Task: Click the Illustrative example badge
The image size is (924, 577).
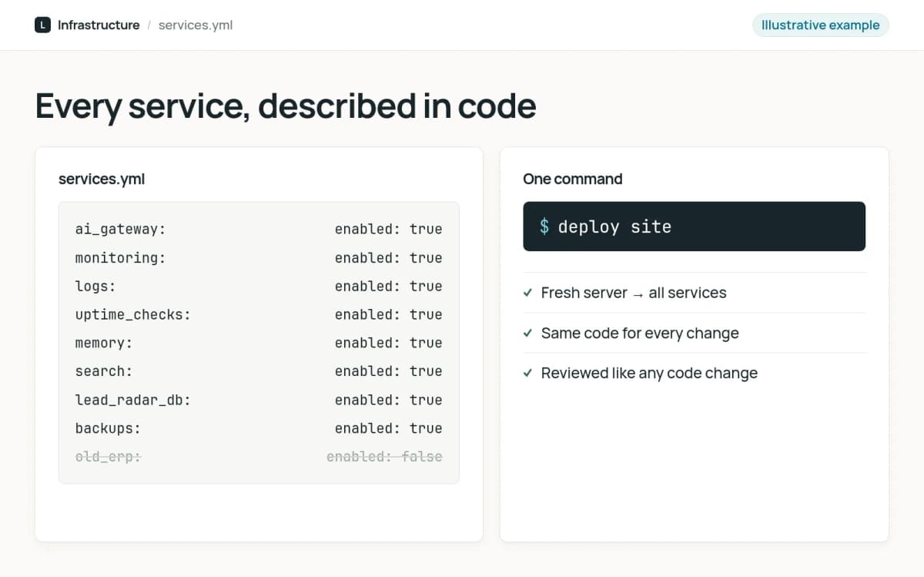Action: (821, 25)
